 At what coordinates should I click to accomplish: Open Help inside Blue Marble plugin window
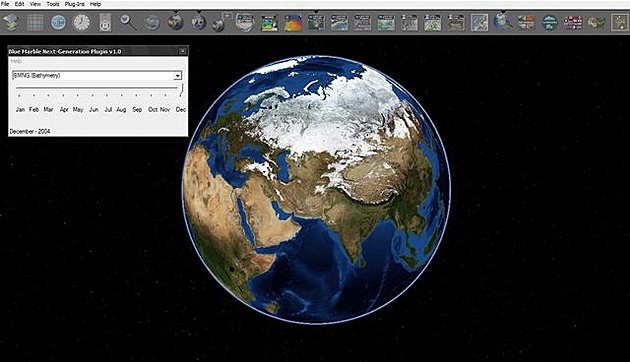pos(16,61)
